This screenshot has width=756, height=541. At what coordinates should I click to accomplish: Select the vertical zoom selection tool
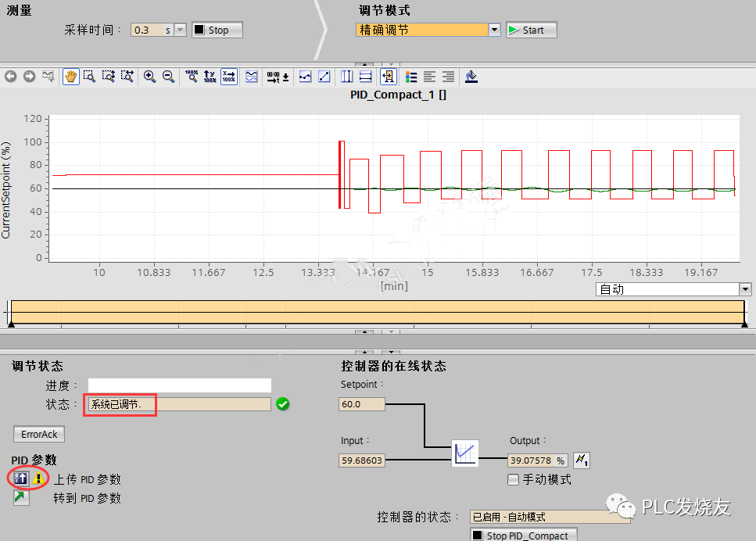click(x=108, y=76)
